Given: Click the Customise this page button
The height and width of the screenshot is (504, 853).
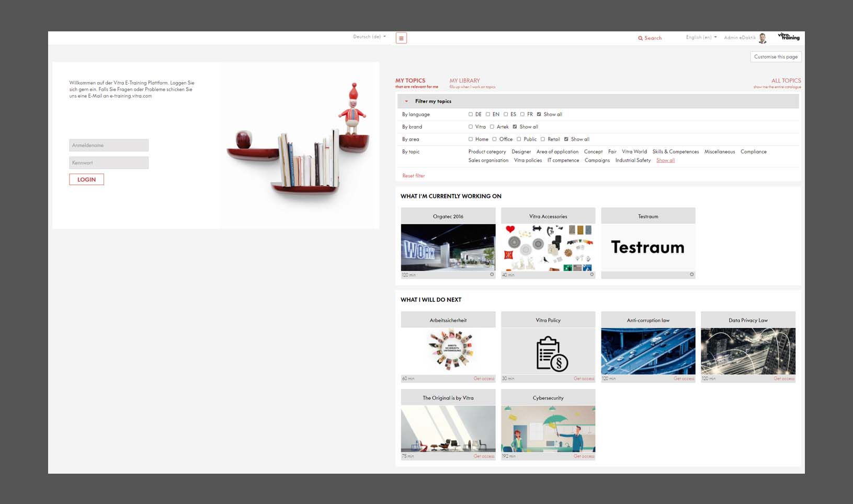Looking at the screenshot, I should (x=776, y=57).
